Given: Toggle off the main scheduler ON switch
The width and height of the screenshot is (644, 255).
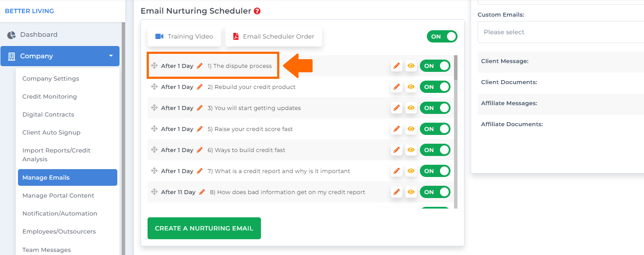Looking at the screenshot, I should click(442, 36).
